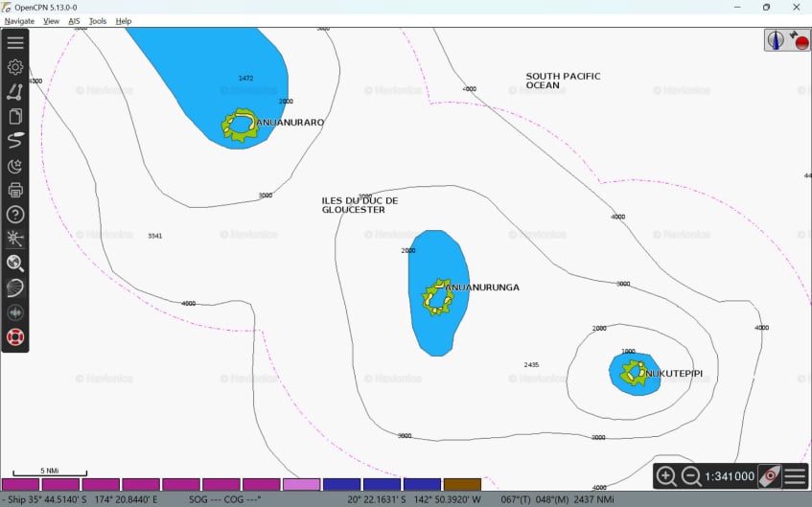Expand the View menu

click(51, 21)
